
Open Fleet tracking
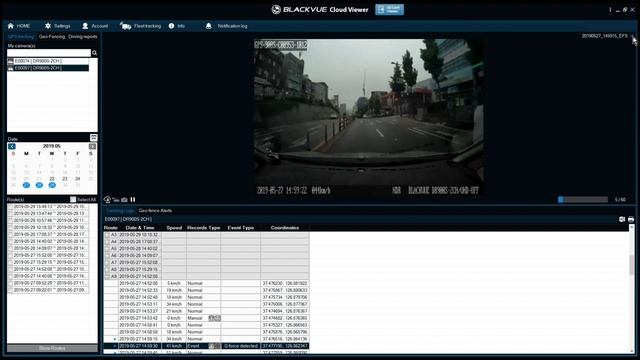140,26
